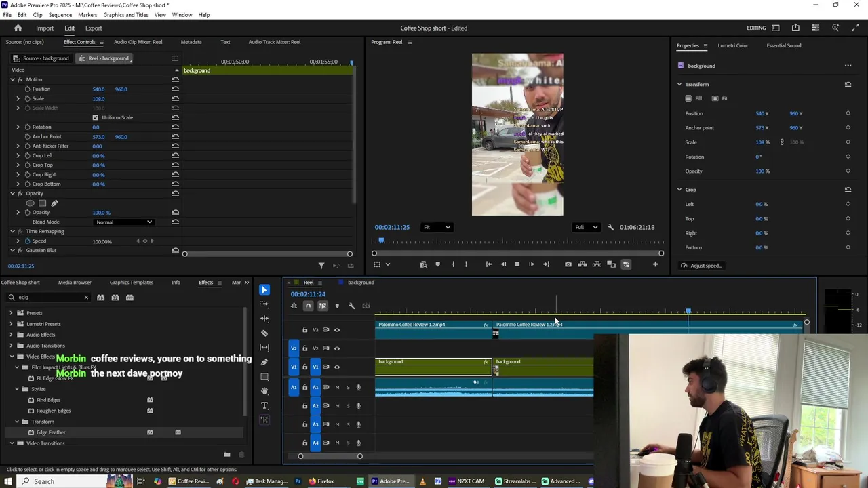Open timeline display settings wrench
Image resolution: width=868 pixels, height=488 pixels.
pyautogui.click(x=351, y=306)
